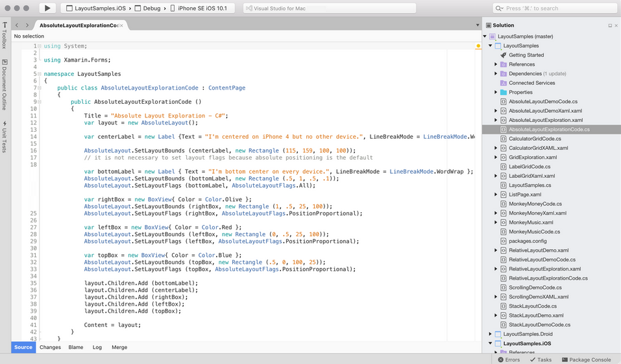The width and height of the screenshot is (621, 364).
Task: Toggle autohide on the Solution pad
Action: pos(610,25)
